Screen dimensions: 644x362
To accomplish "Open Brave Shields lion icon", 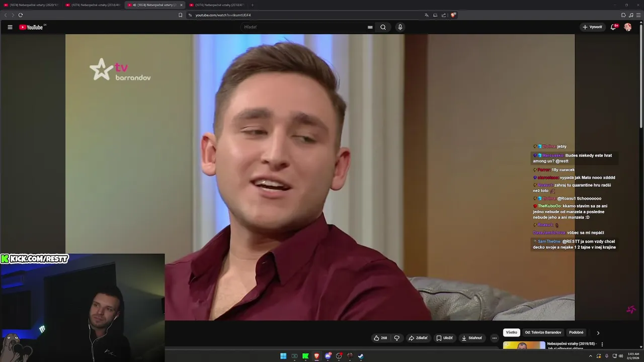I will (x=453, y=15).
